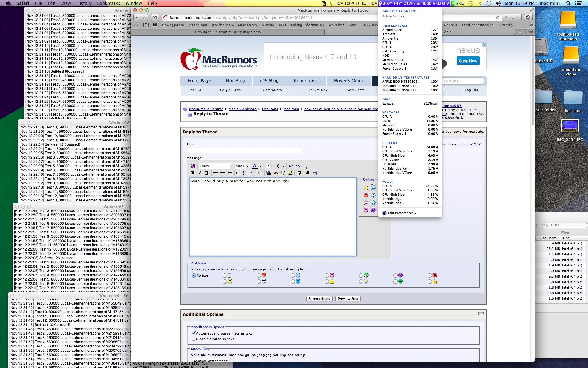The image size is (588, 368).
Task: Open text color dropdown arrow
Action: [261, 166]
